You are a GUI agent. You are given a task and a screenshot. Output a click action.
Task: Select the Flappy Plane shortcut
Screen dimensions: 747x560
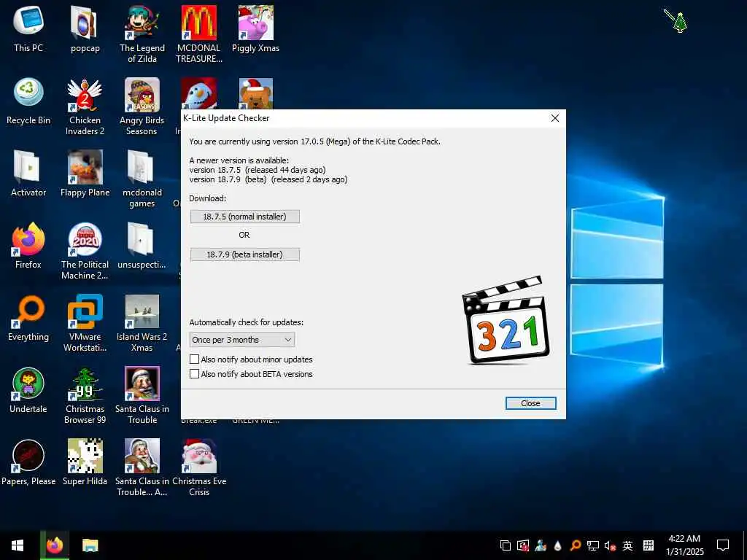85,174
